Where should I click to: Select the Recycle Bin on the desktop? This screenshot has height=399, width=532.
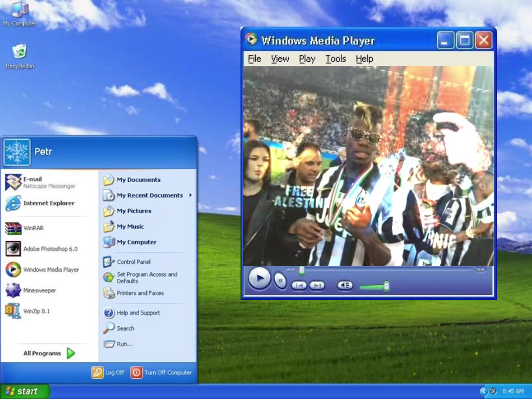click(x=20, y=57)
